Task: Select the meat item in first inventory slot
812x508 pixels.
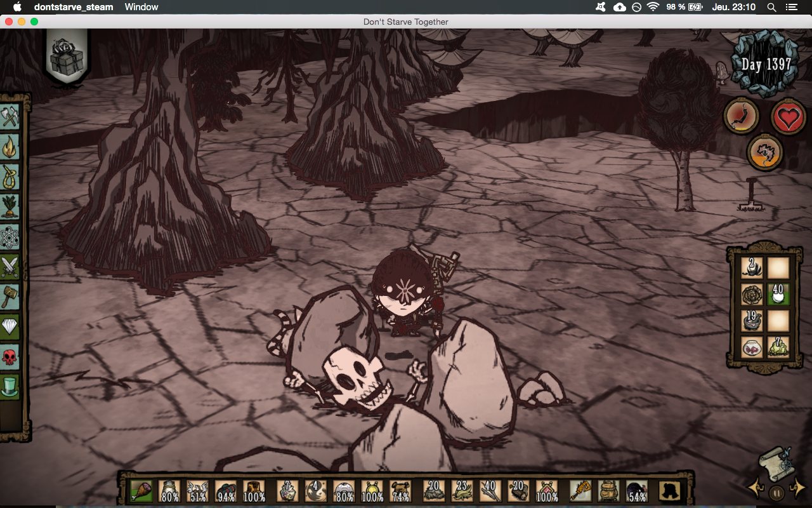Action: click(140, 491)
